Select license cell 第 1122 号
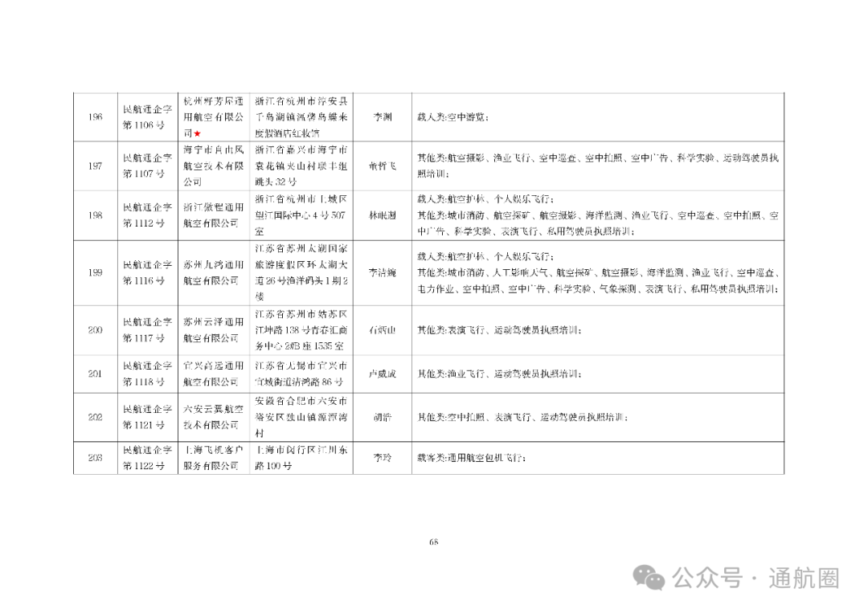Screen dimensions: 868x613 148,457
